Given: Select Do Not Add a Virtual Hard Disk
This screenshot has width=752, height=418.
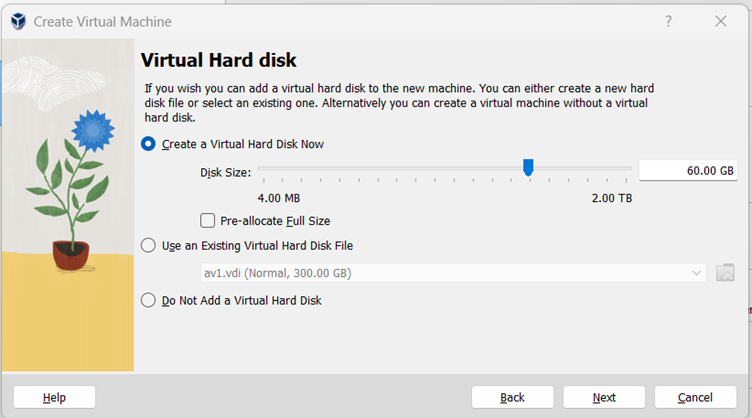Looking at the screenshot, I should 149,300.
